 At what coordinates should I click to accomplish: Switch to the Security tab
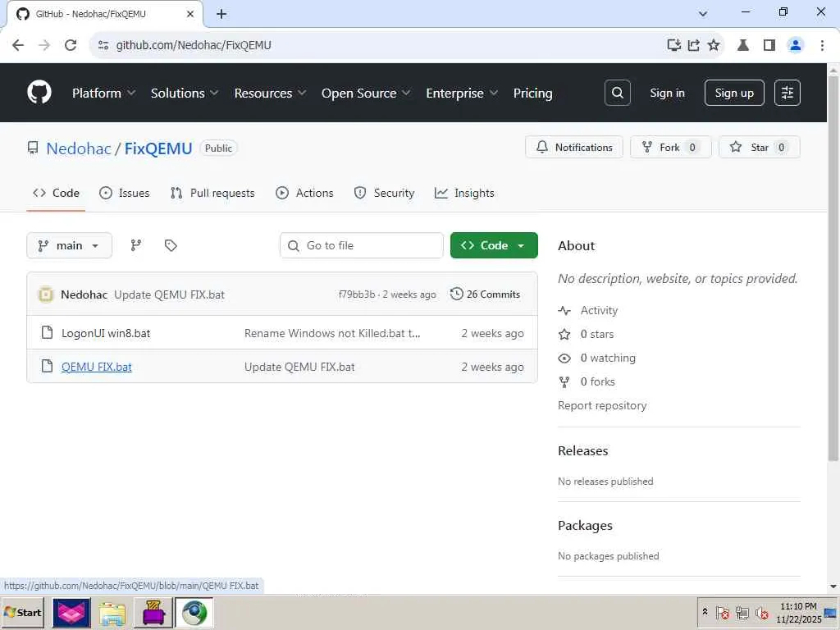[384, 193]
